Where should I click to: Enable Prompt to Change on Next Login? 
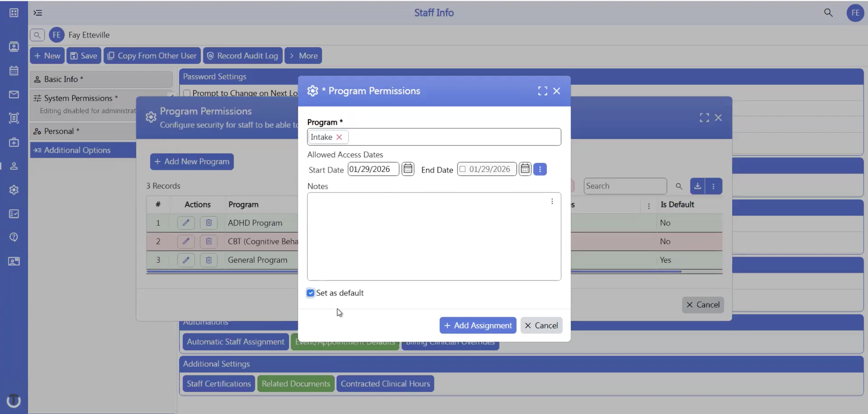click(x=187, y=93)
